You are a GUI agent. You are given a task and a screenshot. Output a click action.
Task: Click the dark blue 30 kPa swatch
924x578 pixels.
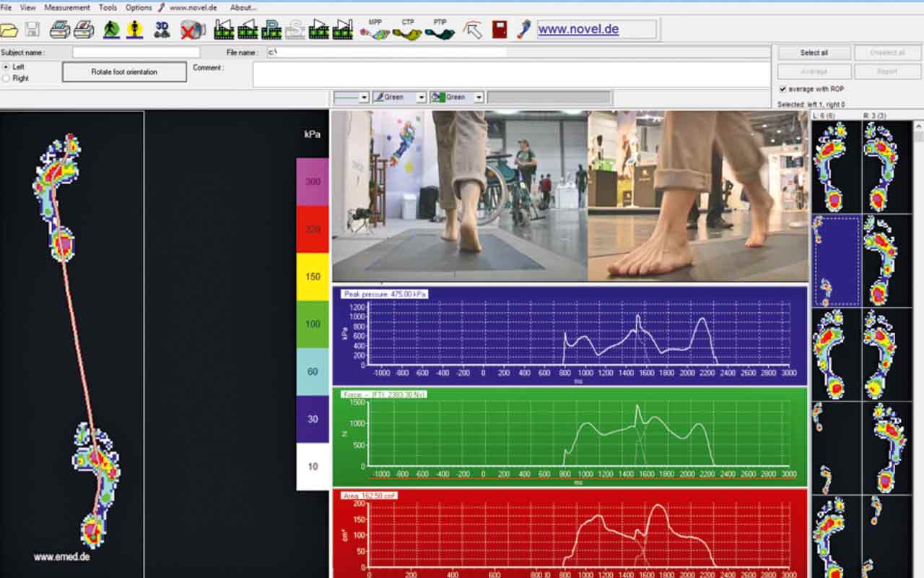point(313,419)
